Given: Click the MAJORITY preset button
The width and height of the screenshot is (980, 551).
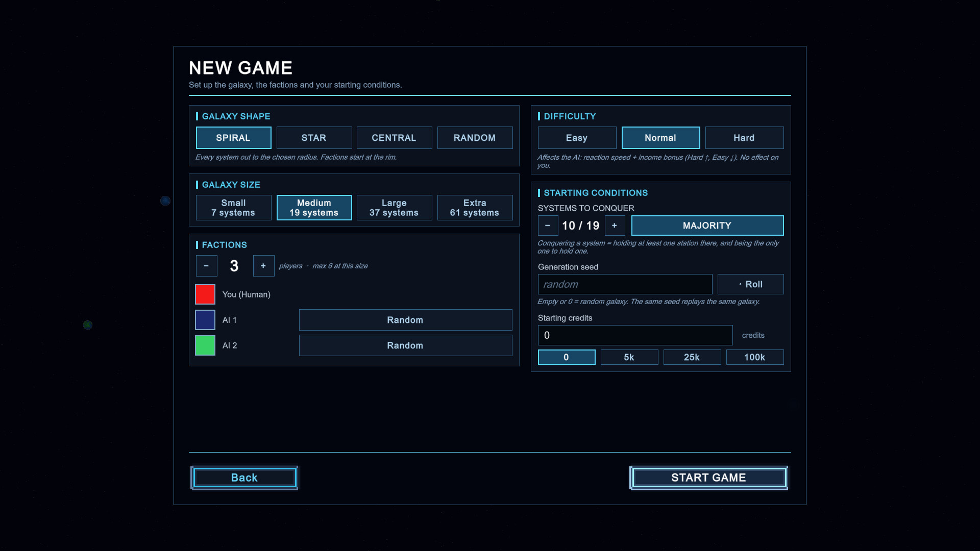Looking at the screenshot, I should coord(707,226).
